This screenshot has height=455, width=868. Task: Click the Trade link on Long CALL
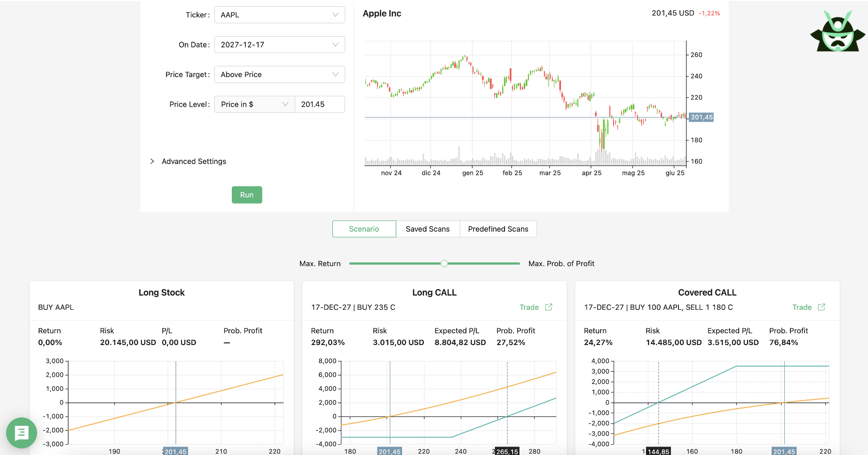click(529, 307)
